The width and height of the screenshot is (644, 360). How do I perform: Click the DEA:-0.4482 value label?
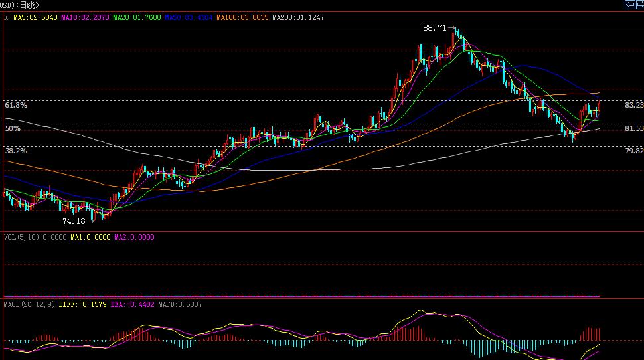(x=132, y=304)
